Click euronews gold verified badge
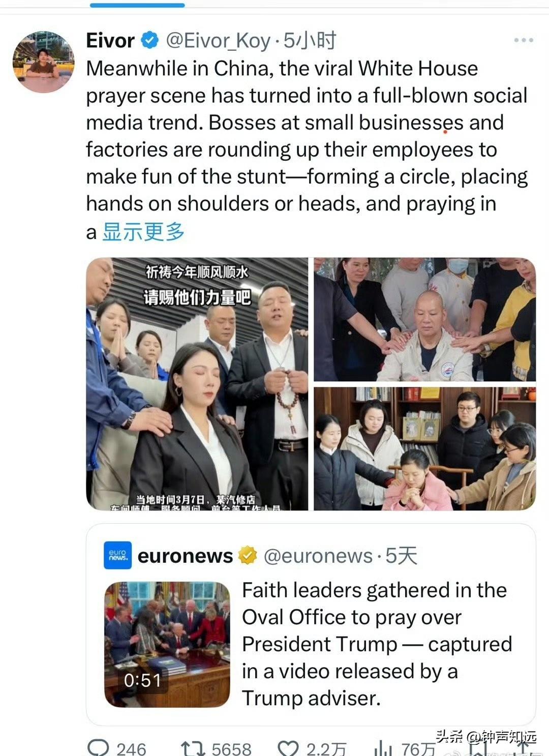The image size is (549, 756). [248, 556]
